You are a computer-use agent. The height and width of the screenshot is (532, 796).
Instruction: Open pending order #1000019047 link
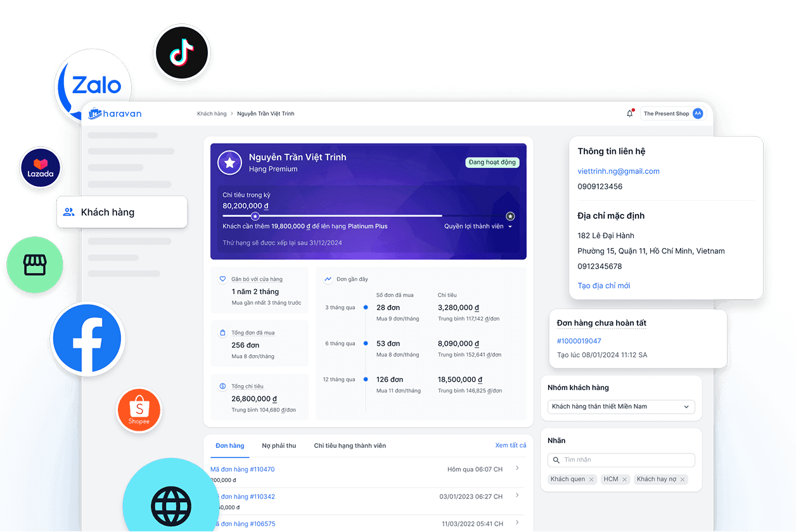point(579,341)
